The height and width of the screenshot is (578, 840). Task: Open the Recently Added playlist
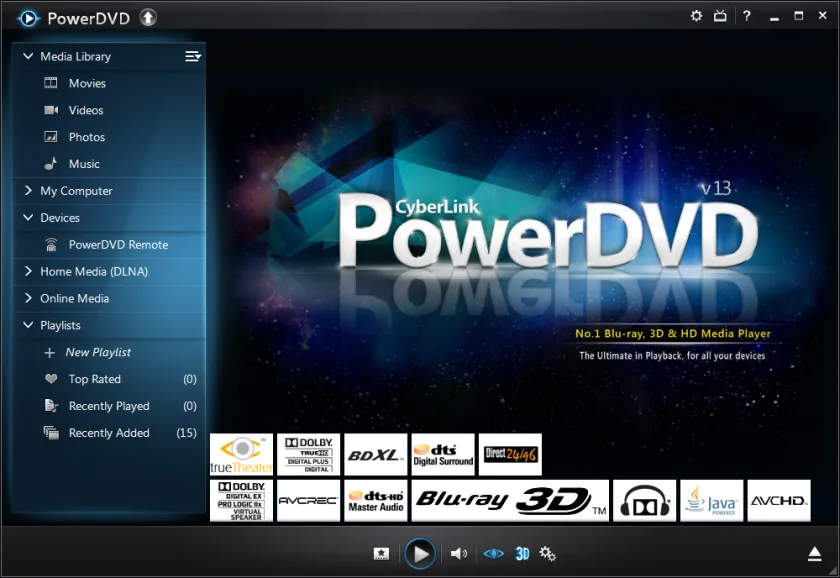tap(109, 433)
